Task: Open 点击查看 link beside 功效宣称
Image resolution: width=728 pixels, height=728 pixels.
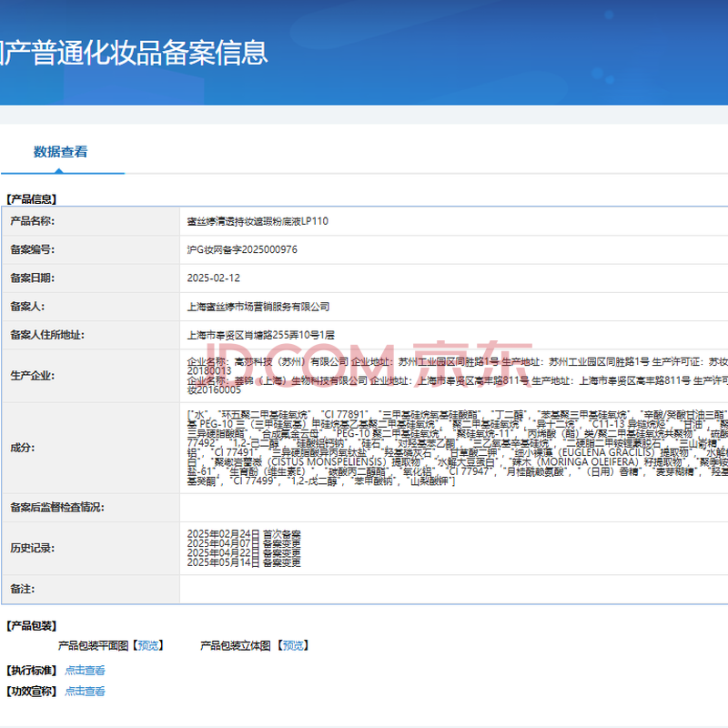Action: click(x=85, y=691)
